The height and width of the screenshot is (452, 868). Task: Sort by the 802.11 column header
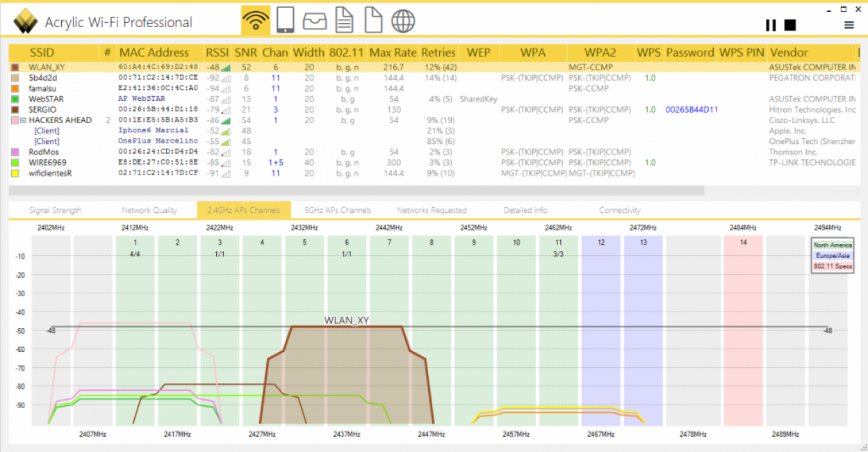(347, 52)
